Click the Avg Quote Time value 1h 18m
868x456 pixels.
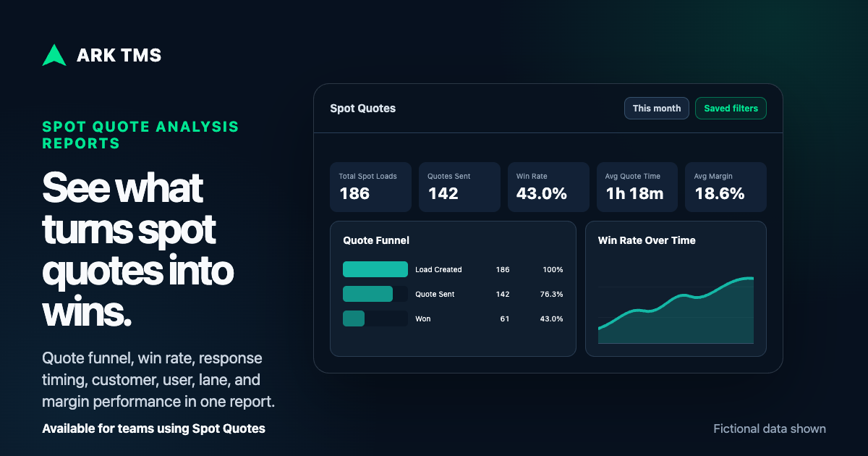pos(634,193)
